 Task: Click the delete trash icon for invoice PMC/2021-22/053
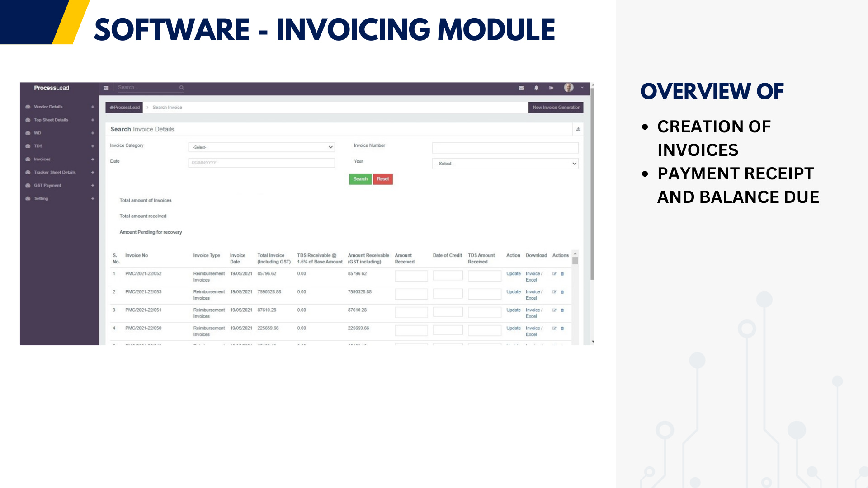(x=562, y=292)
